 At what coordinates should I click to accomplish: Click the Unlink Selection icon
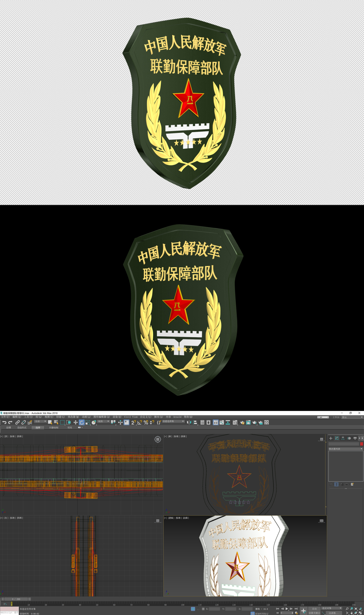click(x=24, y=422)
